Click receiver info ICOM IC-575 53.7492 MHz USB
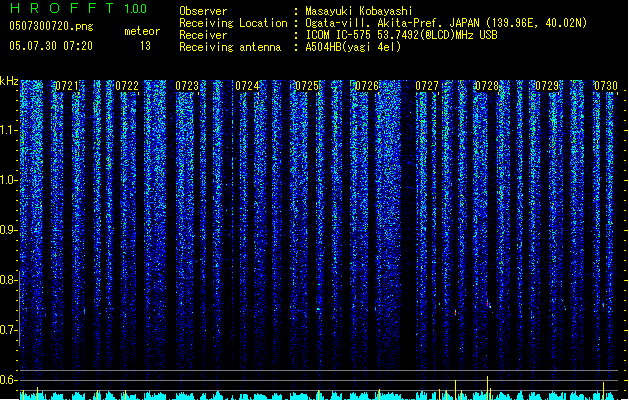The image size is (629, 400). [x=401, y=35]
